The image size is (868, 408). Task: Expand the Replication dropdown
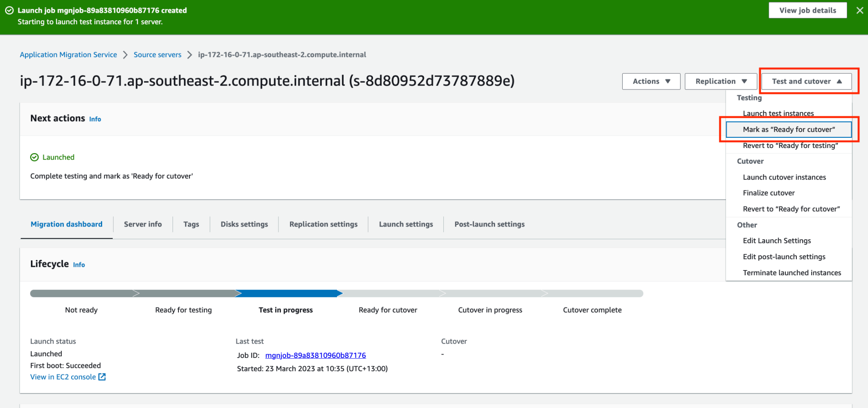point(721,81)
